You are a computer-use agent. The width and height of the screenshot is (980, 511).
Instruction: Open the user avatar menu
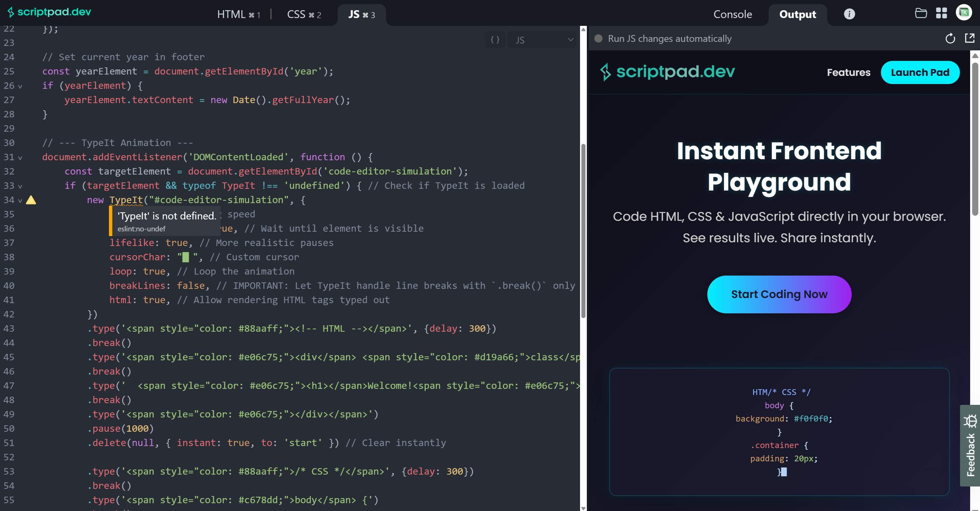coord(964,13)
